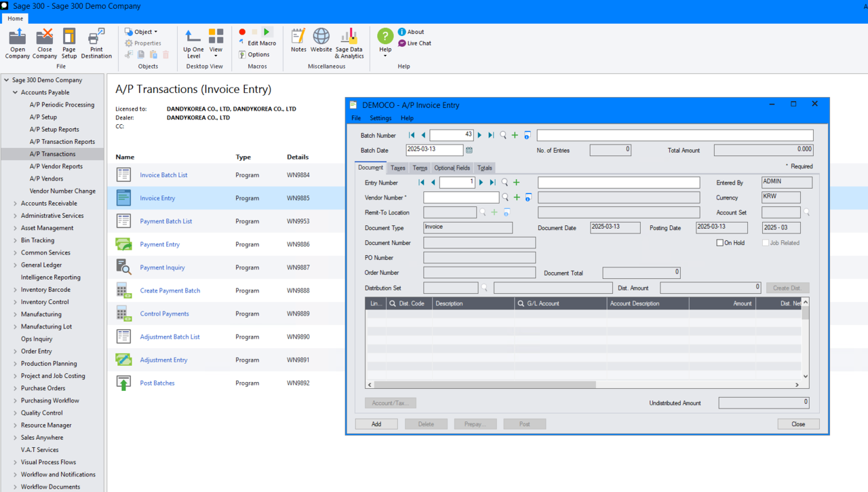868x492 pixels.
Task: Select A/P Vendors in the tree
Action: tap(47, 178)
